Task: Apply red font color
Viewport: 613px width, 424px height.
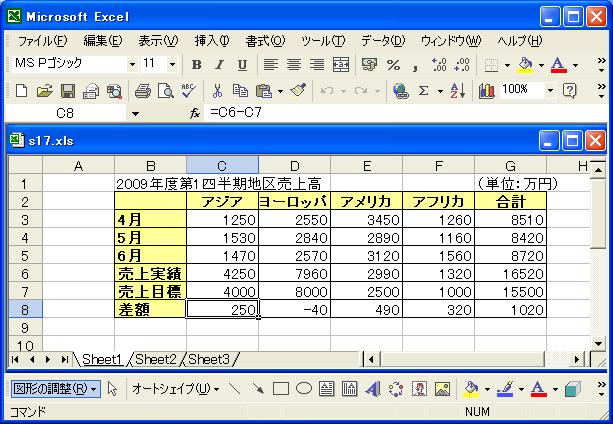Action: pos(559,65)
